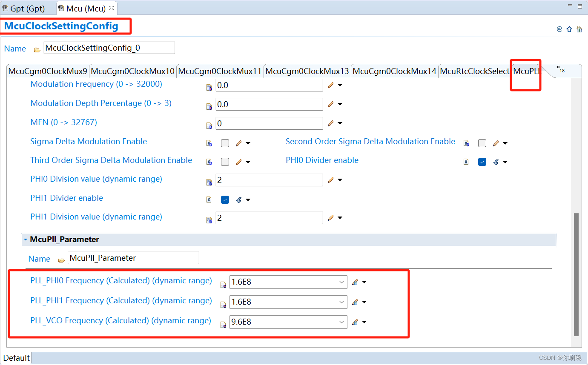
Task: Click the type icon before PLL_VCO Frequency combo
Action: [x=223, y=325]
